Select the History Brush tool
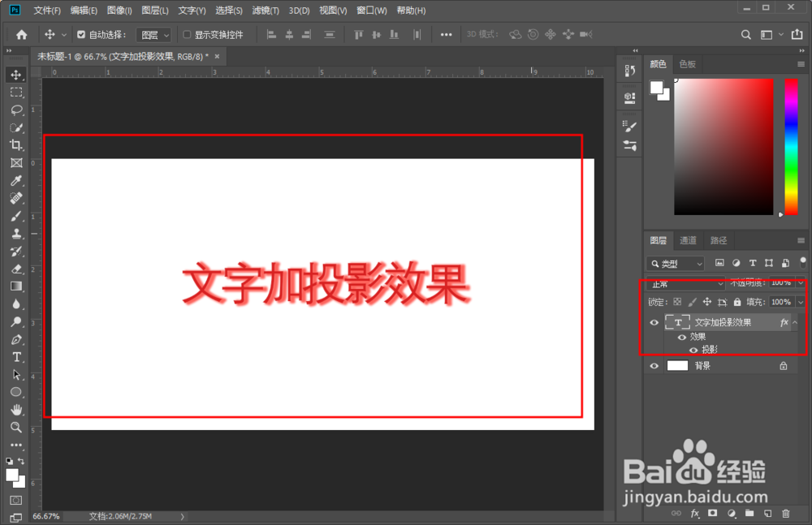This screenshot has width=812, height=525. coord(16,251)
